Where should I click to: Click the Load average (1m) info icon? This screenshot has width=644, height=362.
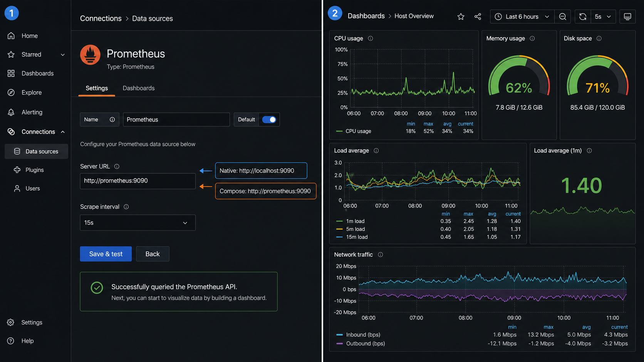pyautogui.click(x=589, y=151)
